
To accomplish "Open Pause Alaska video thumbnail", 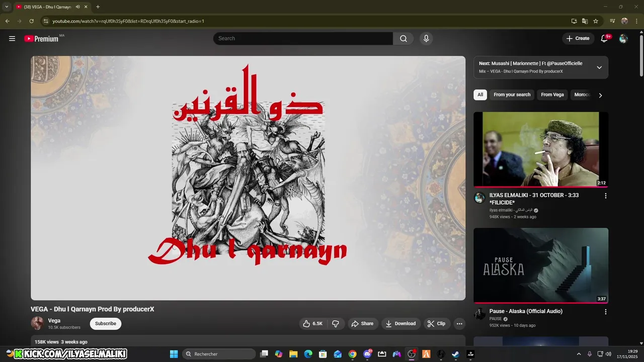I will pyautogui.click(x=541, y=265).
